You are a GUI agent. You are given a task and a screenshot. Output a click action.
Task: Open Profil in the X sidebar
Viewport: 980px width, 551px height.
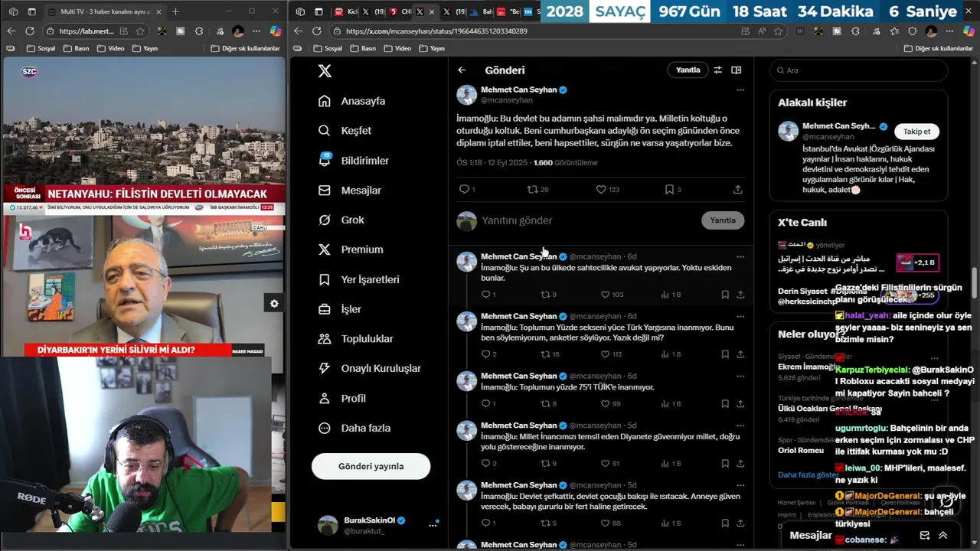(x=341, y=399)
